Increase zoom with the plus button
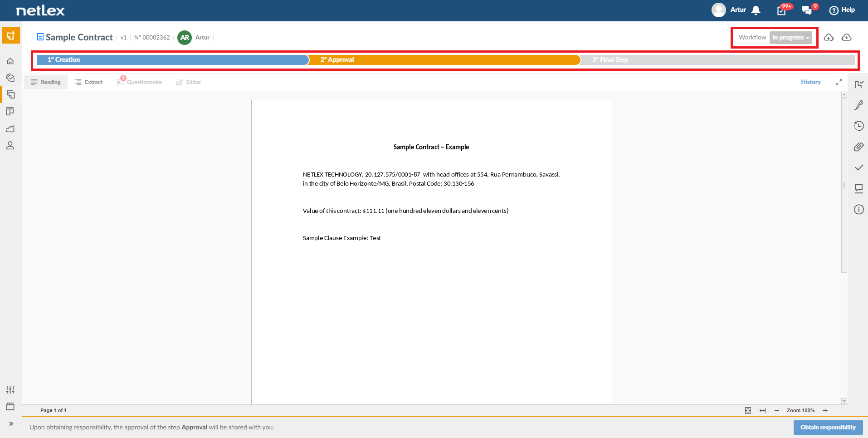Image resolution: width=868 pixels, height=438 pixels. point(825,411)
